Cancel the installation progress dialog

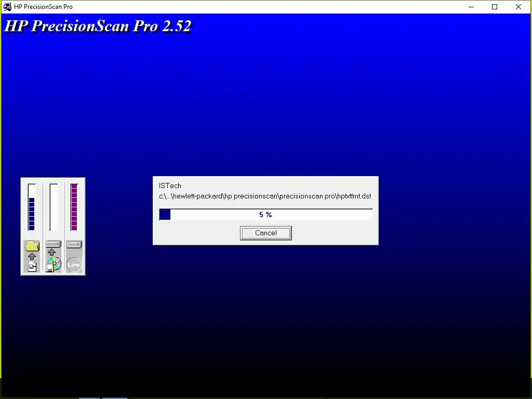pyautogui.click(x=265, y=233)
